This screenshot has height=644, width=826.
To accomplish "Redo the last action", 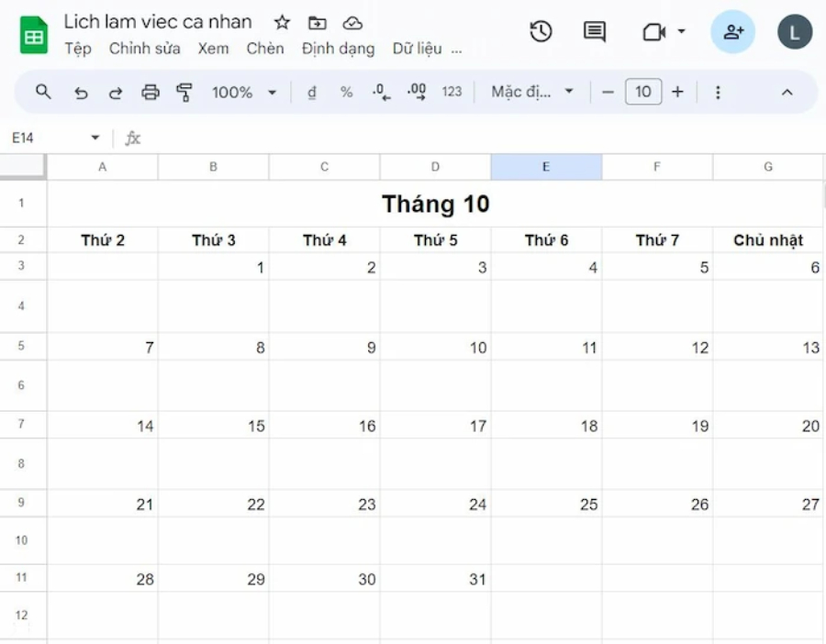I will coord(116,93).
